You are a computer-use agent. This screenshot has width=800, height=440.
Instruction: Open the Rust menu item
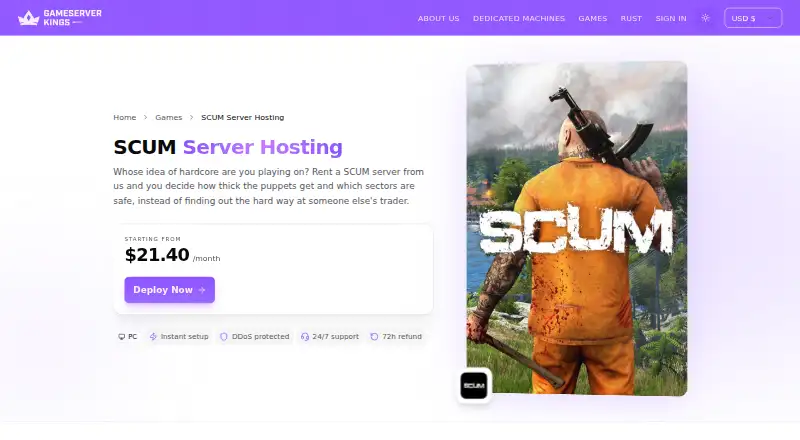(x=631, y=18)
